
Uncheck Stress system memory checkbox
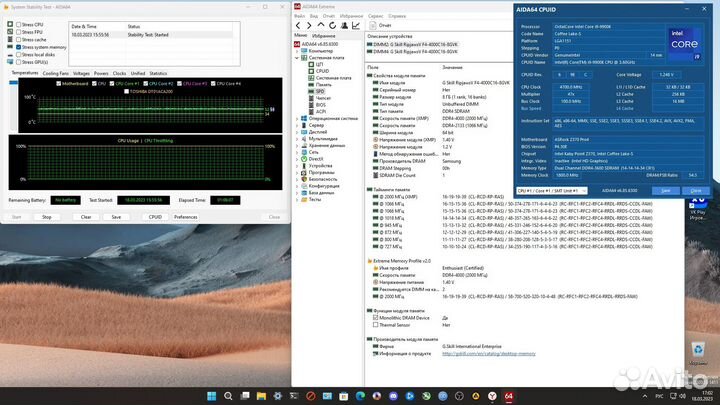click(19, 47)
